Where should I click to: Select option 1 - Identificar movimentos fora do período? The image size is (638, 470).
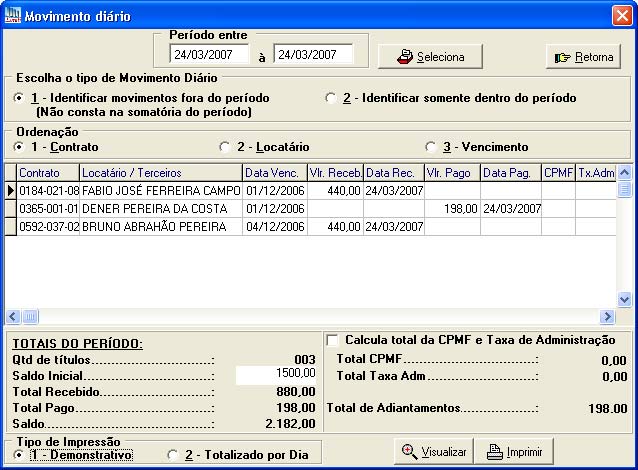pyautogui.click(x=19, y=98)
